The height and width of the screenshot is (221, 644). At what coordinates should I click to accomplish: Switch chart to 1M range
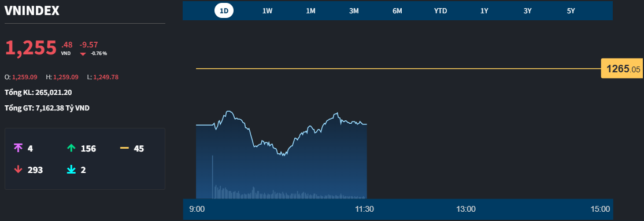tap(310, 11)
